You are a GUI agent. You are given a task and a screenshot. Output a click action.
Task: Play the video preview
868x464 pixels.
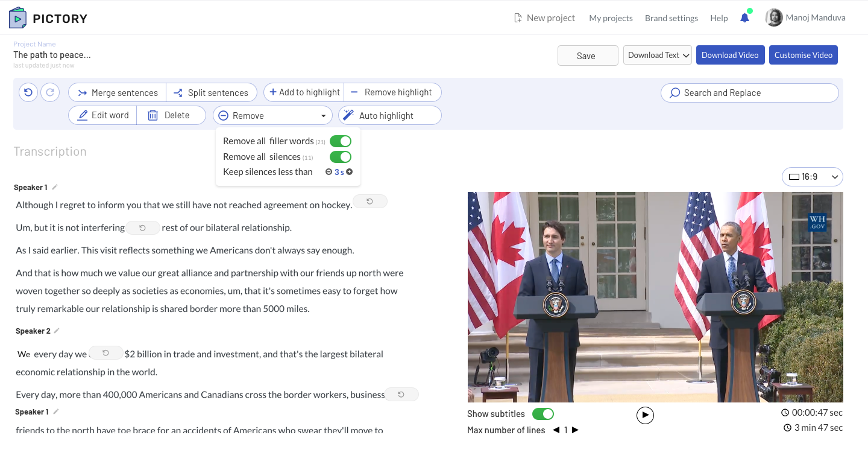click(x=645, y=415)
